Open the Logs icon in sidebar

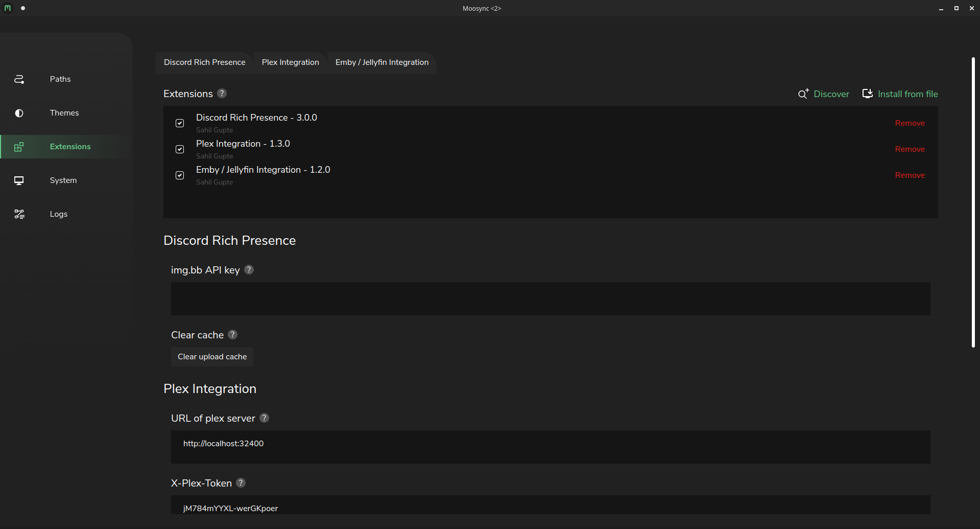click(x=19, y=214)
